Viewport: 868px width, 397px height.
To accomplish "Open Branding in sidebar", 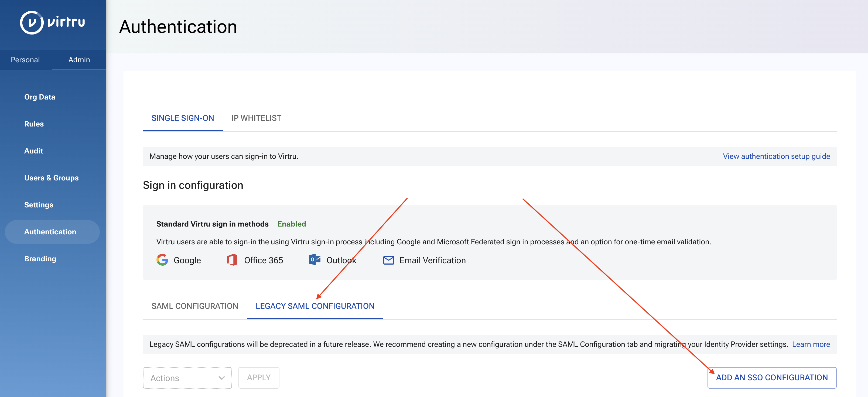I will click(40, 259).
